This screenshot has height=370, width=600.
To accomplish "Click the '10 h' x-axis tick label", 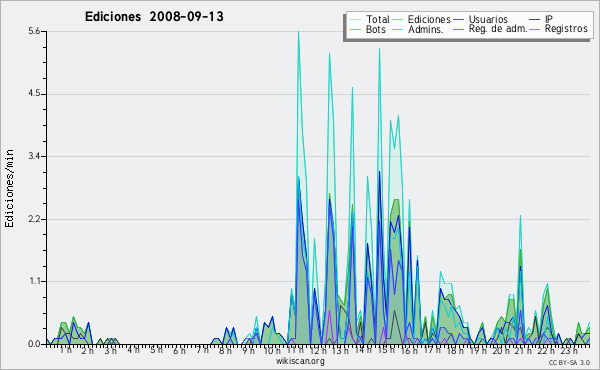I will point(272,350).
